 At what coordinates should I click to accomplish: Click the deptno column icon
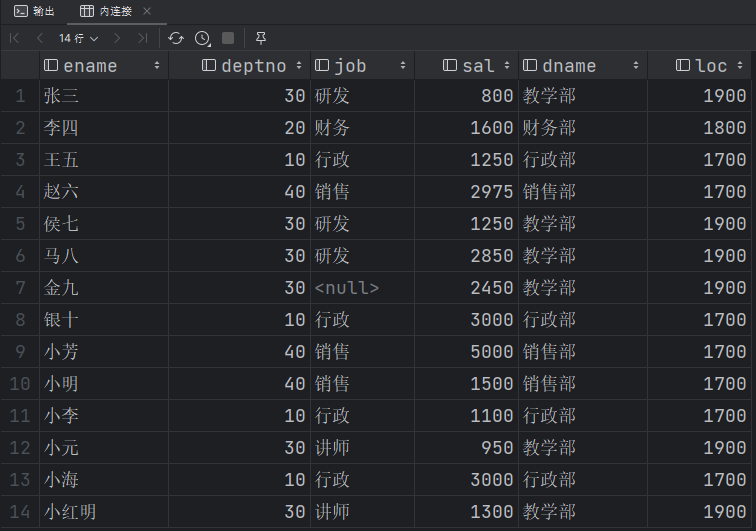coord(208,65)
